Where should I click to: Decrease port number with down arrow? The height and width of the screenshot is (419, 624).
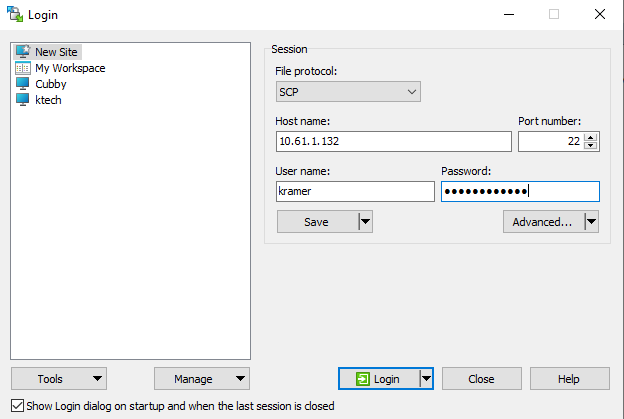coord(592,146)
